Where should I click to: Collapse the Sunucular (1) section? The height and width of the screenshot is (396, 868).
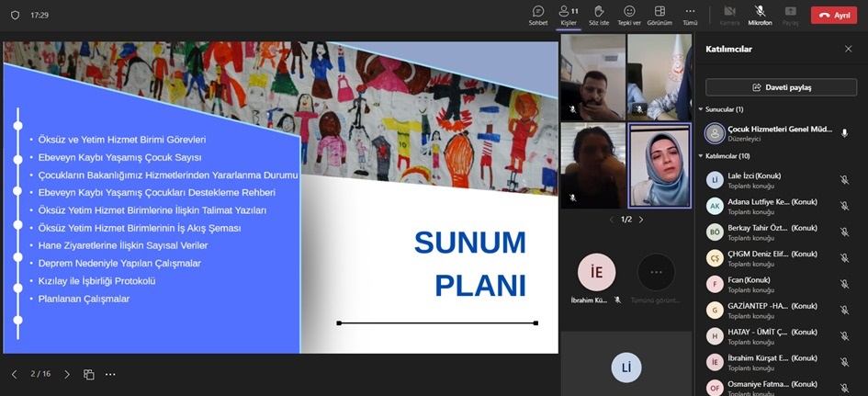click(700, 109)
